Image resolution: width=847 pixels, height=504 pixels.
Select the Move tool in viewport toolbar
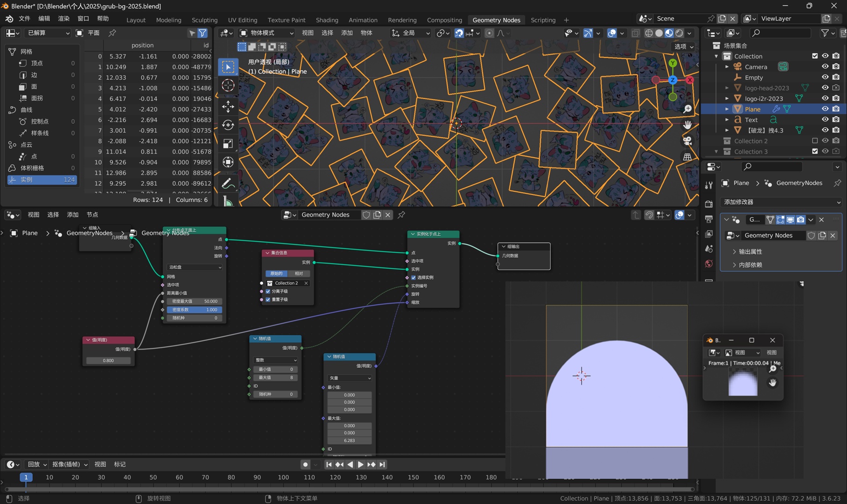[x=228, y=106]
